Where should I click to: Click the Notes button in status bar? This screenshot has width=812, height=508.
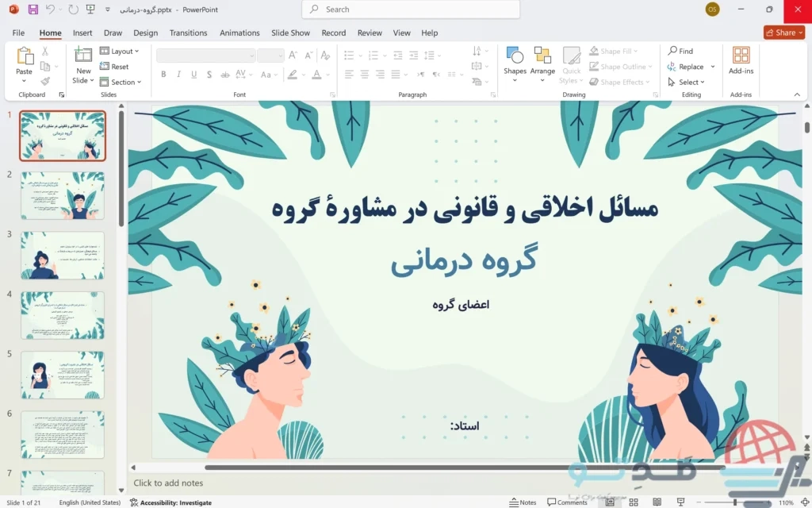[523, 502]
